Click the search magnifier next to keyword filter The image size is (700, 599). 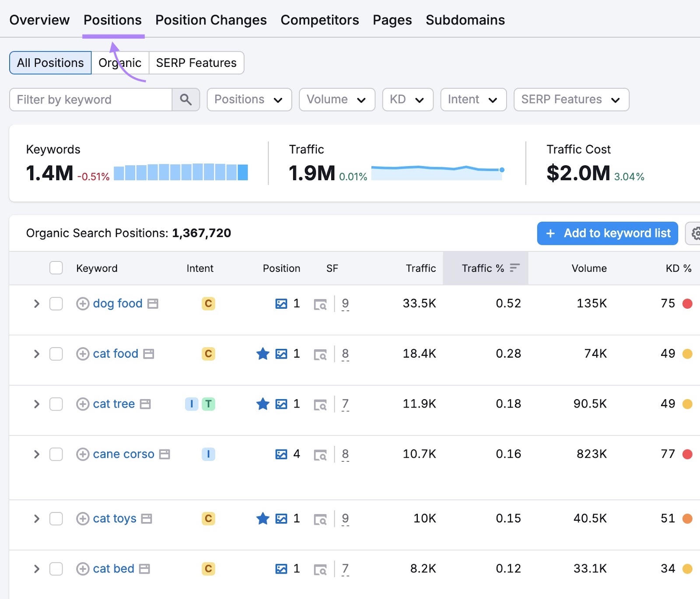point(186,99)
